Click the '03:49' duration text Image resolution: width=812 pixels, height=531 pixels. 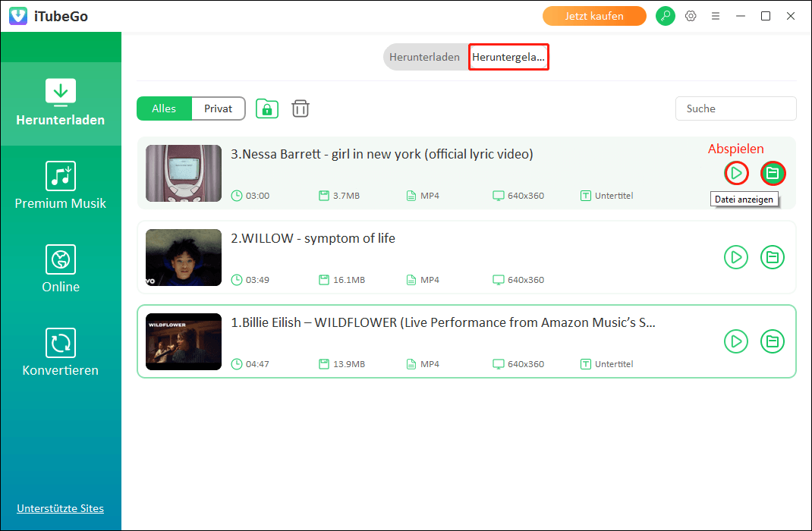pos(257,280)
